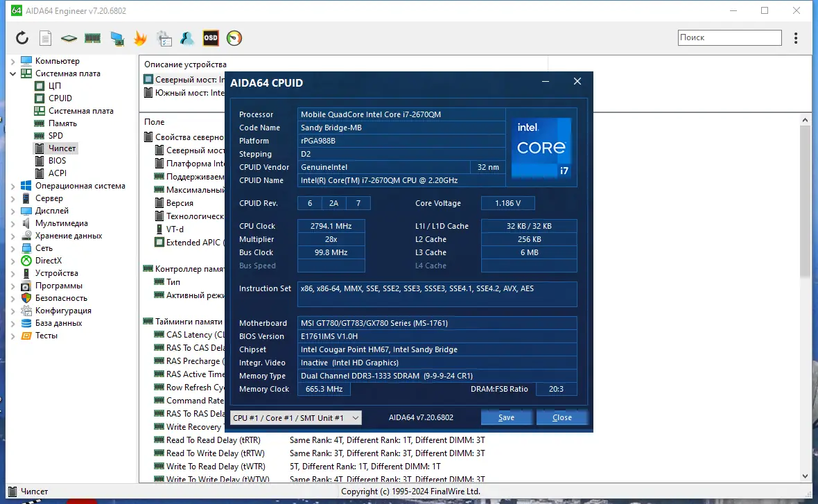Click the Core Voltage 1.186 V value
The height and width of the screenshot is (504, 818).
point(507,203)
